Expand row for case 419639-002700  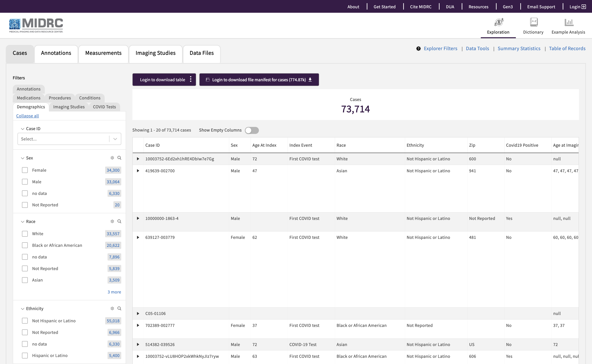138,171
